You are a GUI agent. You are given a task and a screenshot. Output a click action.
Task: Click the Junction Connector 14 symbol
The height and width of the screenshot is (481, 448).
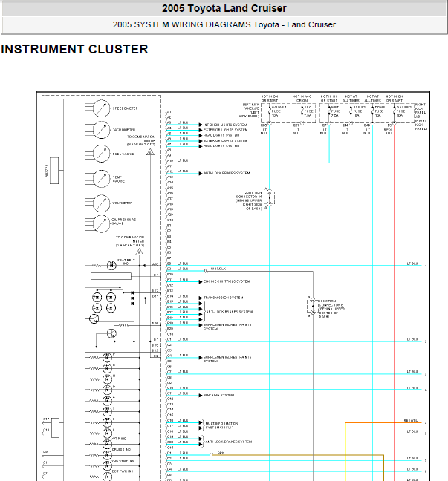[x=269, y=198]
